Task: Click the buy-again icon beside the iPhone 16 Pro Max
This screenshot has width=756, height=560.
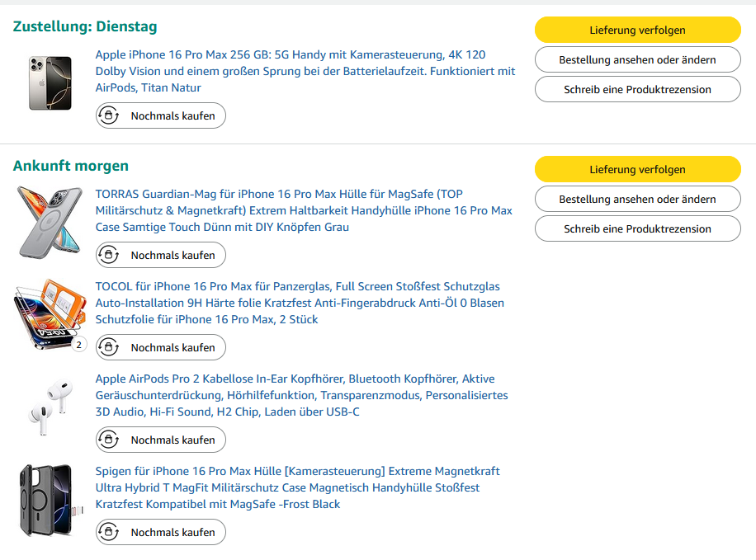Action: point(109,116)
